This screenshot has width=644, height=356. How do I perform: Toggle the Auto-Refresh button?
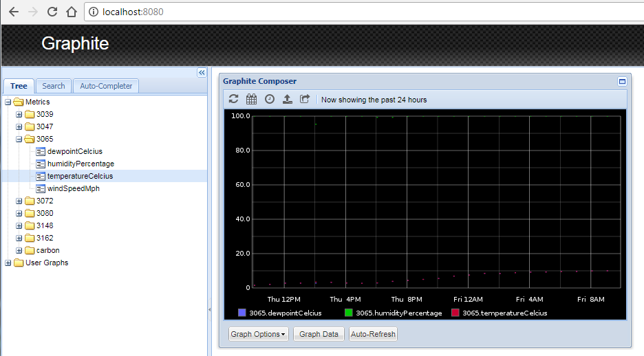click(373, 334)
